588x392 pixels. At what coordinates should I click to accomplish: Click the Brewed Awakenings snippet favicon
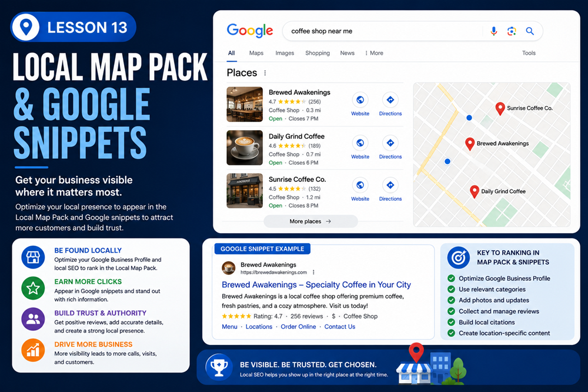point(228,268)
